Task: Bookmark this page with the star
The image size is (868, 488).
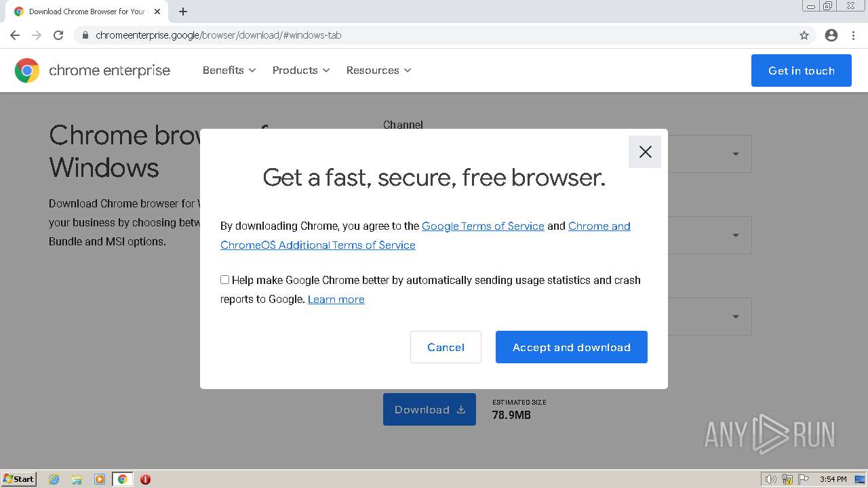Action: (x=804, y=35)
